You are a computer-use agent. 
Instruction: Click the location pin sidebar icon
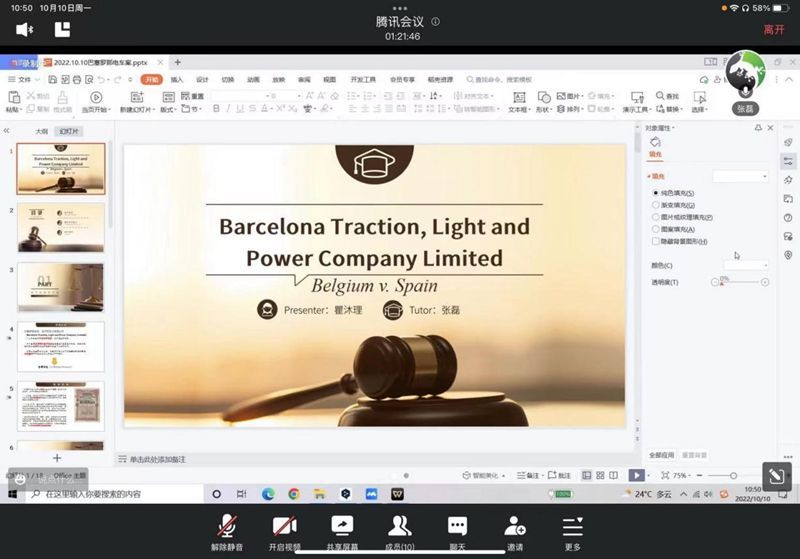tap(788, 255)
